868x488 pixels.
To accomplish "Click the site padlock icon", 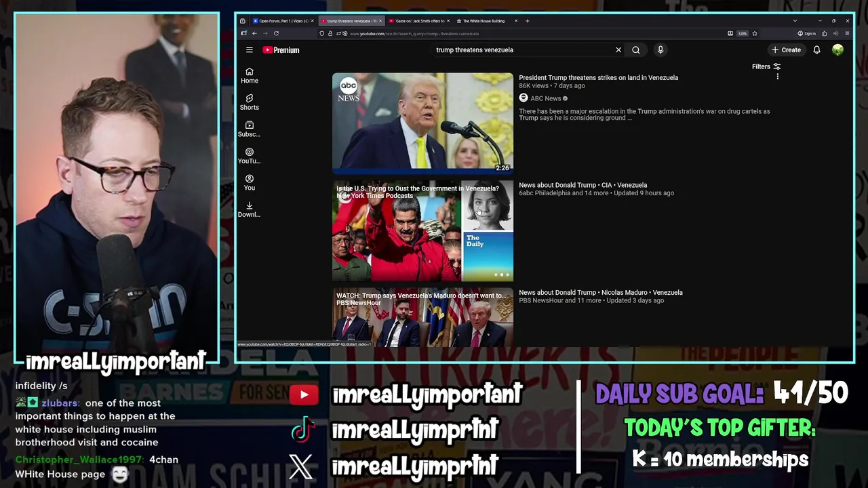I will pyautogui.click(x=330, y=33).
